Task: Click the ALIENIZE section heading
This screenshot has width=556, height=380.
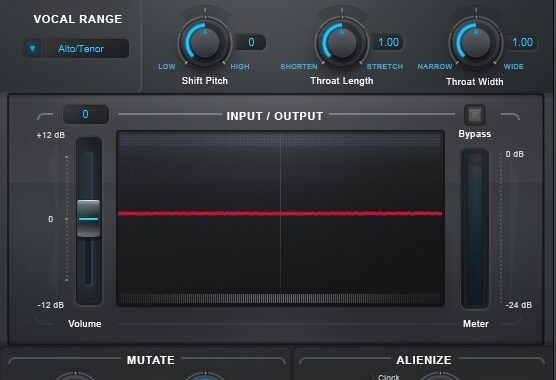Action: click(424, 360)
